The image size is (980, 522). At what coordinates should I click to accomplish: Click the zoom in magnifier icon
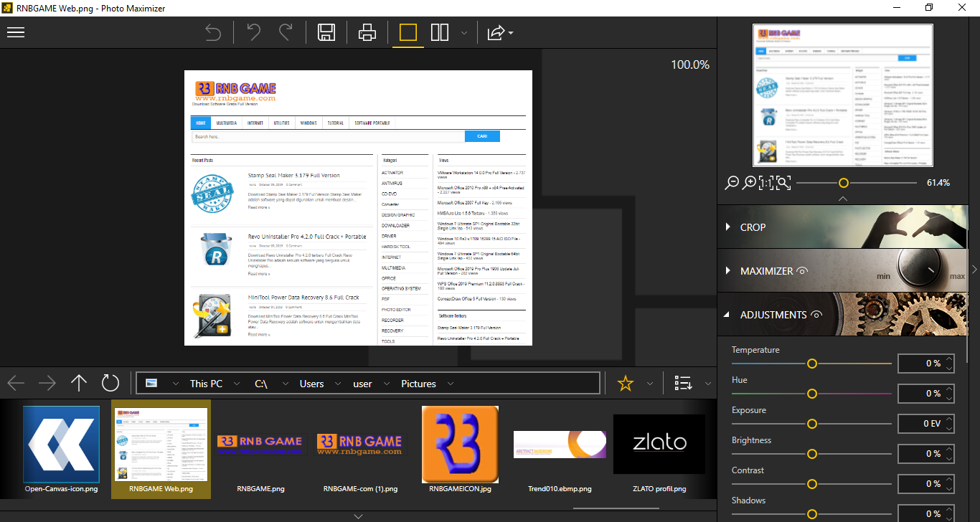(749, 183)
